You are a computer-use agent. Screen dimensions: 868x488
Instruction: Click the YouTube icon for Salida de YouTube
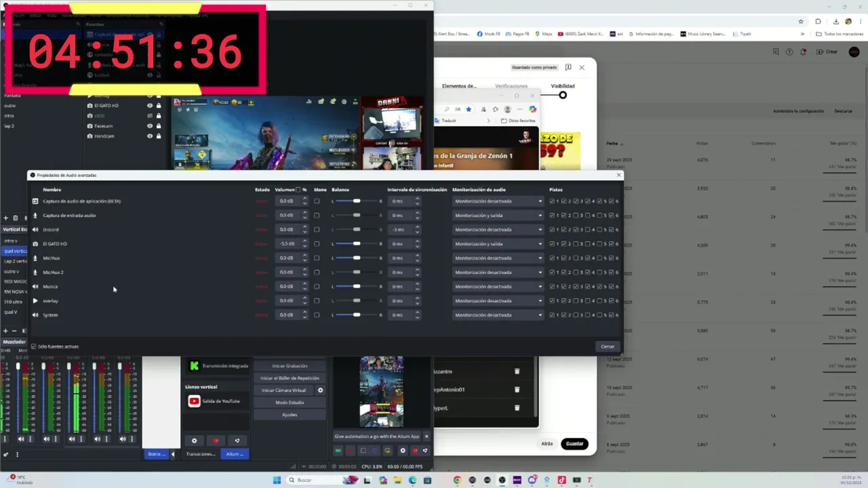[194, 401]
